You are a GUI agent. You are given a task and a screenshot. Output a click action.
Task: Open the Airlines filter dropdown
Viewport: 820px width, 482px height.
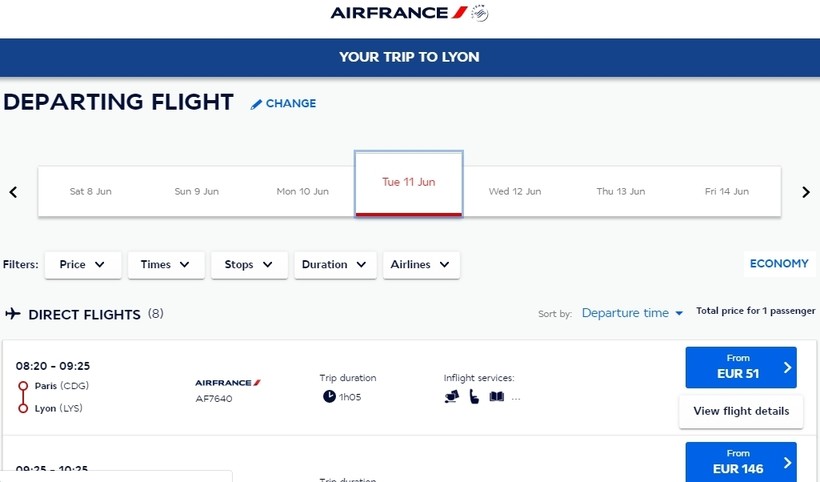(x=421, y=265)
